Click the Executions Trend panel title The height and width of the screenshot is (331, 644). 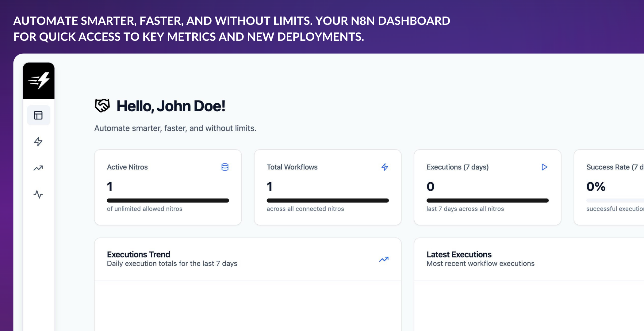(139, 254)
